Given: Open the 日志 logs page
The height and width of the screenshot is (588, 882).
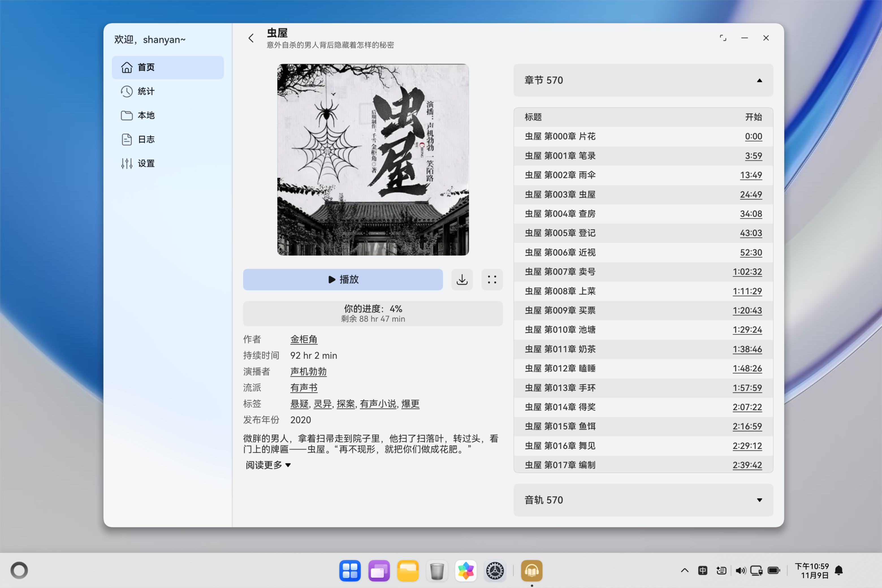Looking at the screenshot, I should click(168, 139).
